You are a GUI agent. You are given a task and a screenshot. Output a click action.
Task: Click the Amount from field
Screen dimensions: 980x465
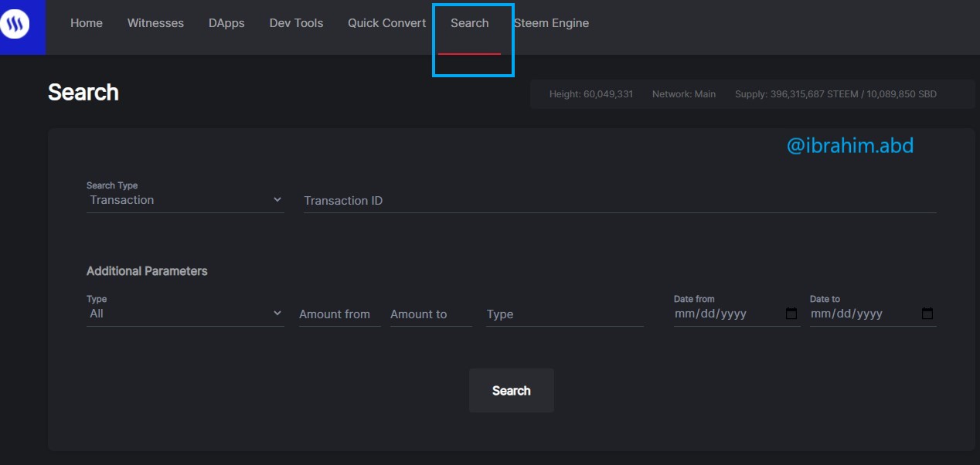click(339, 314)
